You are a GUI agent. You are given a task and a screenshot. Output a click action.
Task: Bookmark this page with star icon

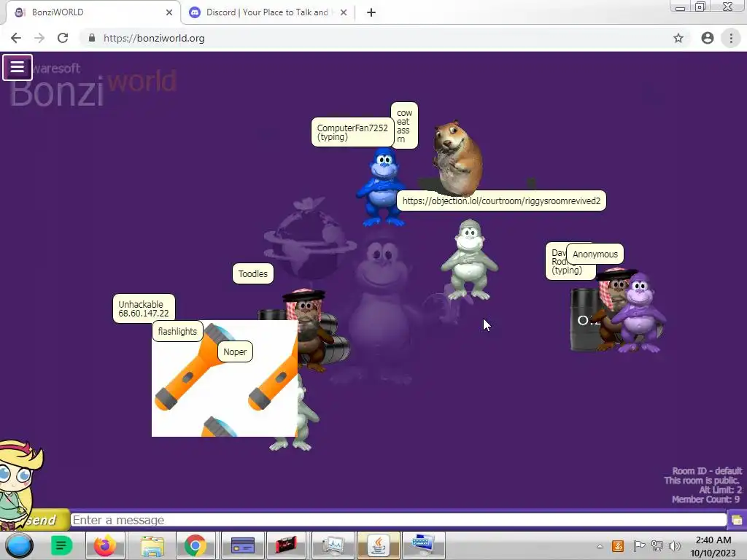tap(678, 38)
